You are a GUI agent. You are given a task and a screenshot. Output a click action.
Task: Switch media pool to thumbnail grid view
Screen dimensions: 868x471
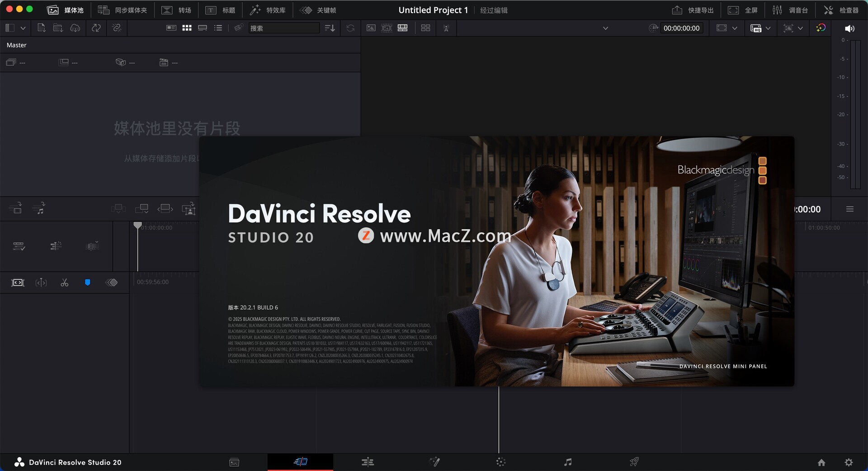click(187, 28)
